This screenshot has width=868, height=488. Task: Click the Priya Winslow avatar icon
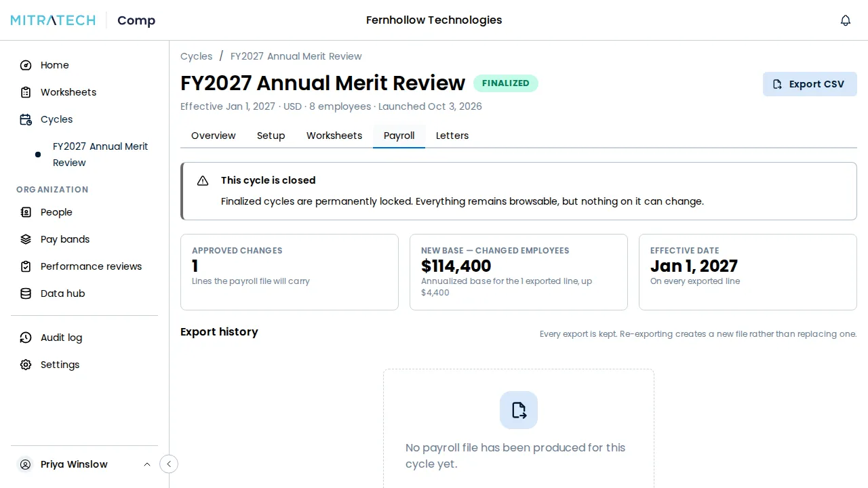26,464
